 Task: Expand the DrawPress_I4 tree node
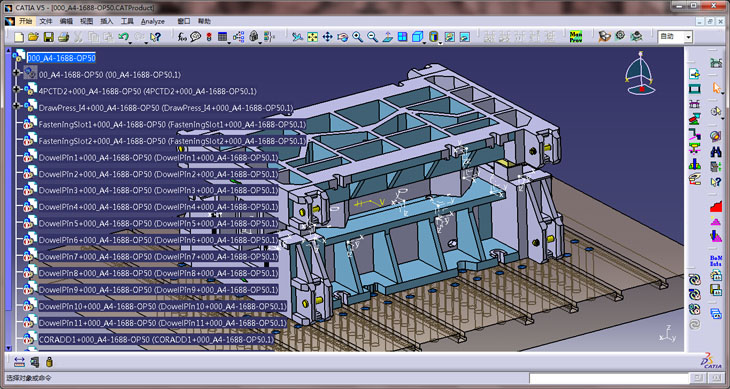tap(17, 106)
